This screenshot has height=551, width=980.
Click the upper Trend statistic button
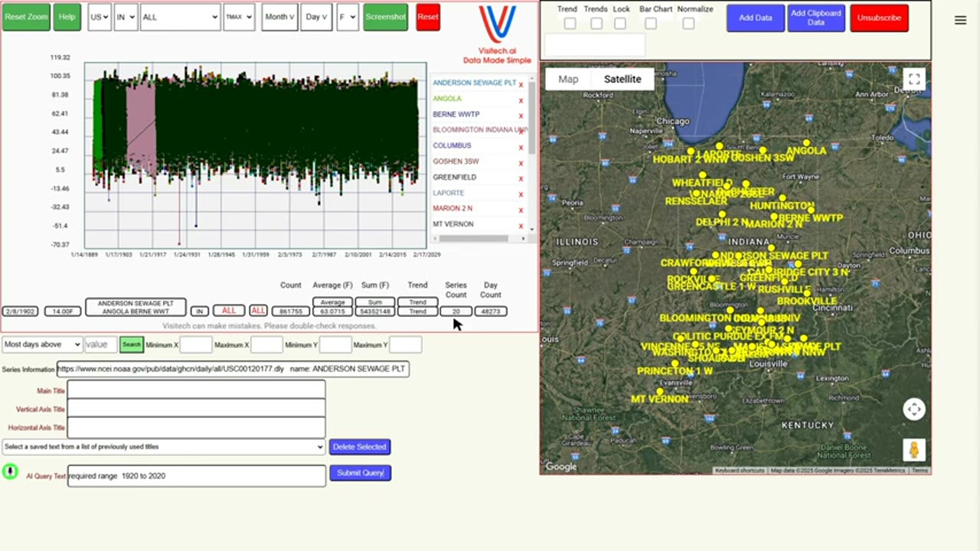417,302
